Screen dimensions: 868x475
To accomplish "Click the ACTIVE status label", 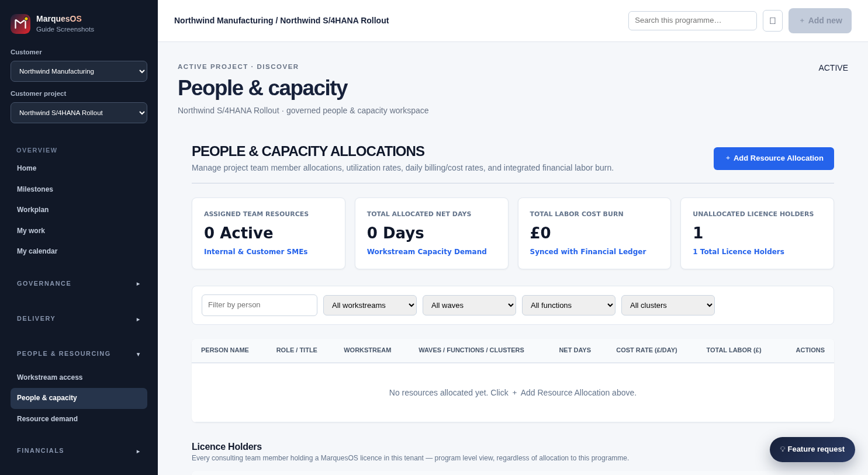I will (833, 68).
